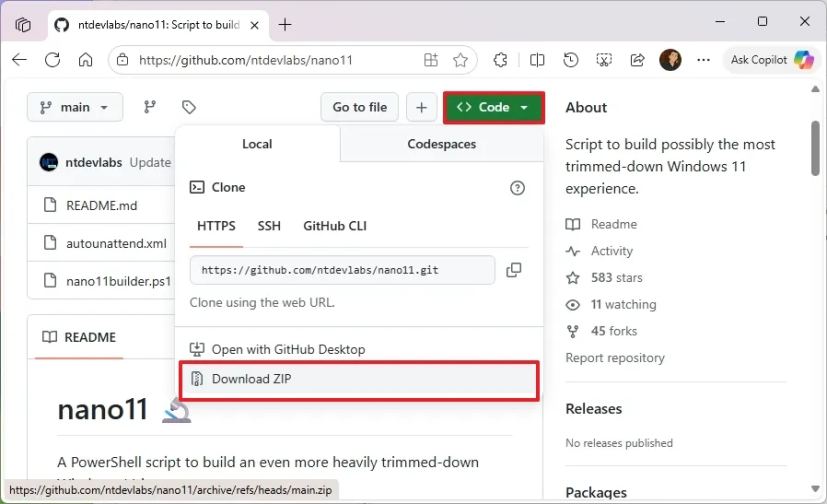The height and width of the screenshot is (504, 827).
Task: Toggle the split screen icon in toolbar
Action: click(537, 60)
